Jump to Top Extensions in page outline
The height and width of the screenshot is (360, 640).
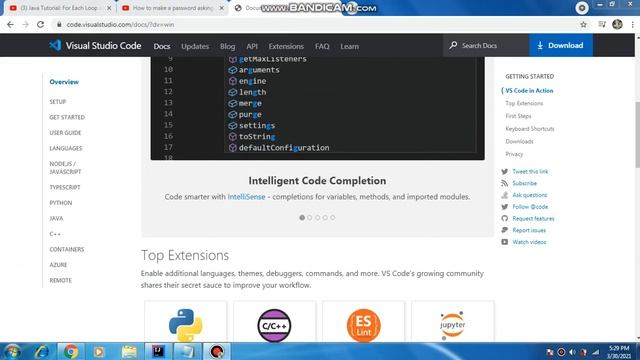click(524, 103)
